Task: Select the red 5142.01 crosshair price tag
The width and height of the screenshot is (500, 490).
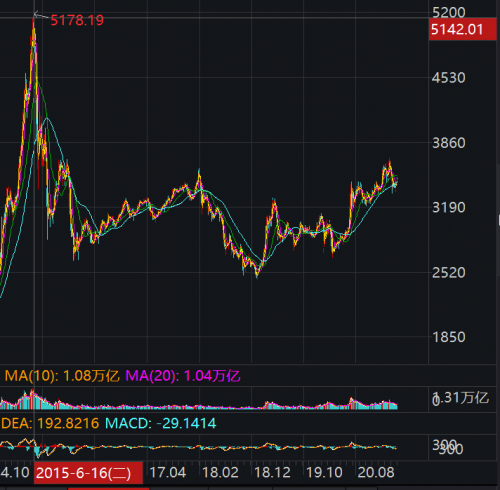Action: click(462, 29)
